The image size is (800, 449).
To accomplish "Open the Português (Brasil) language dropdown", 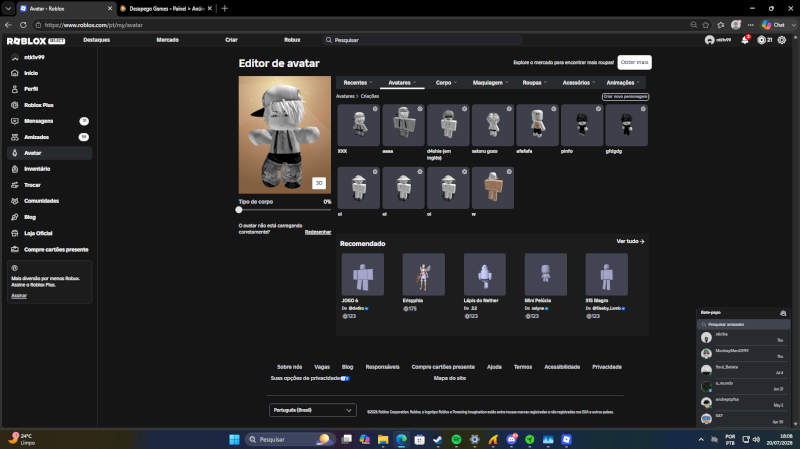I will [312, 410].
